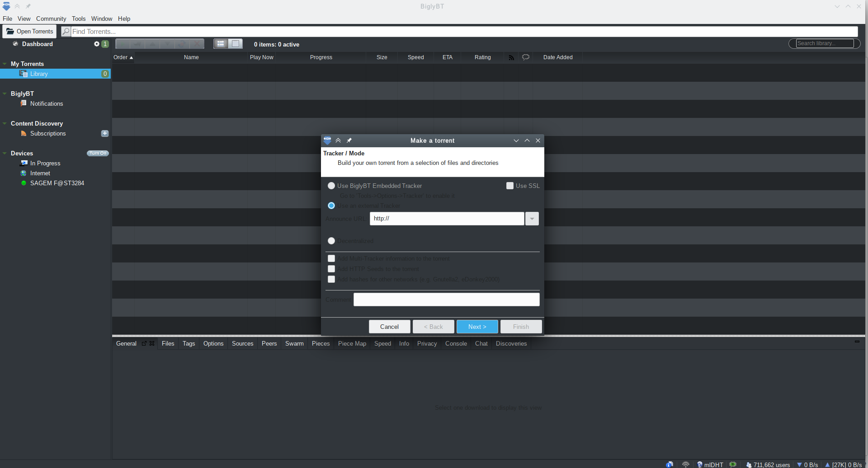The image size is (868, 468).
Task: Click the mlDHT globe status icon
Action: point(700,464)
